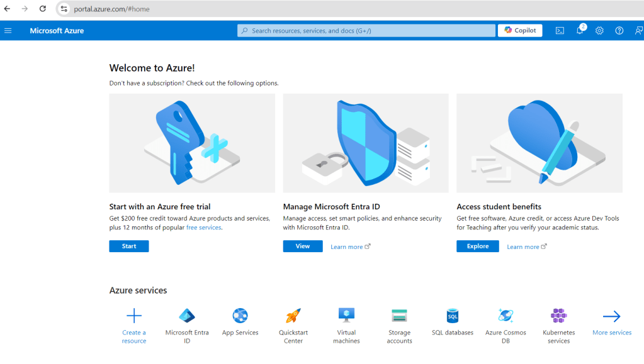Click the Copilot button
The image size is (644, 364).
520,31
